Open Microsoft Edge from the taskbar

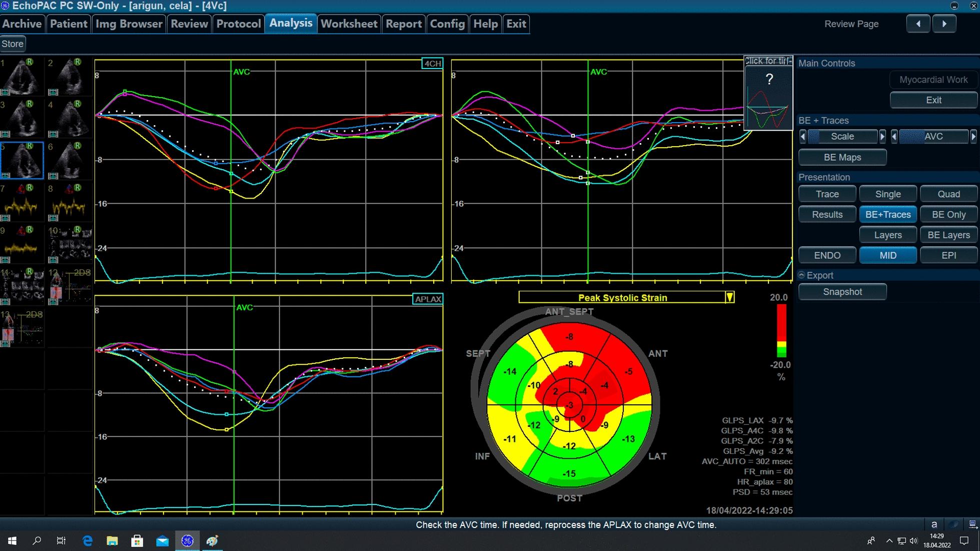point(88,540)
